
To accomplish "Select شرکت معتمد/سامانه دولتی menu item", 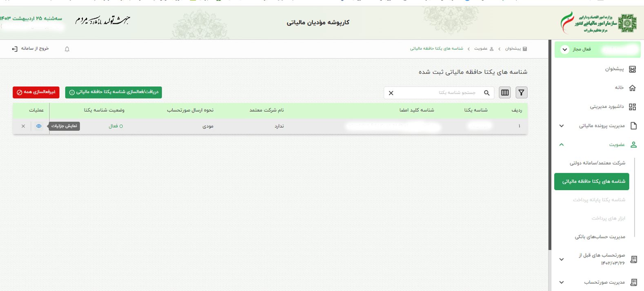I will point(597,163).
